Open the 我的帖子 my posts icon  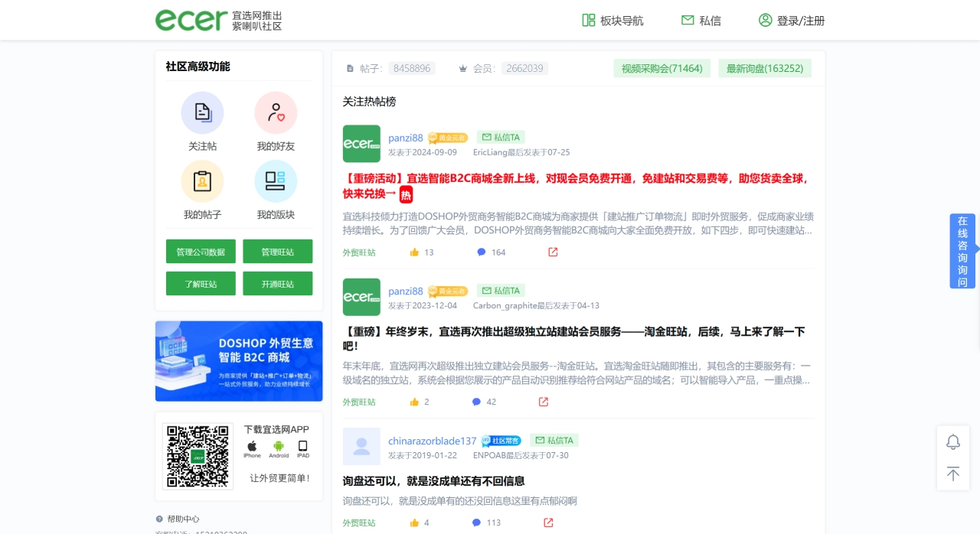tap(202, 181)
